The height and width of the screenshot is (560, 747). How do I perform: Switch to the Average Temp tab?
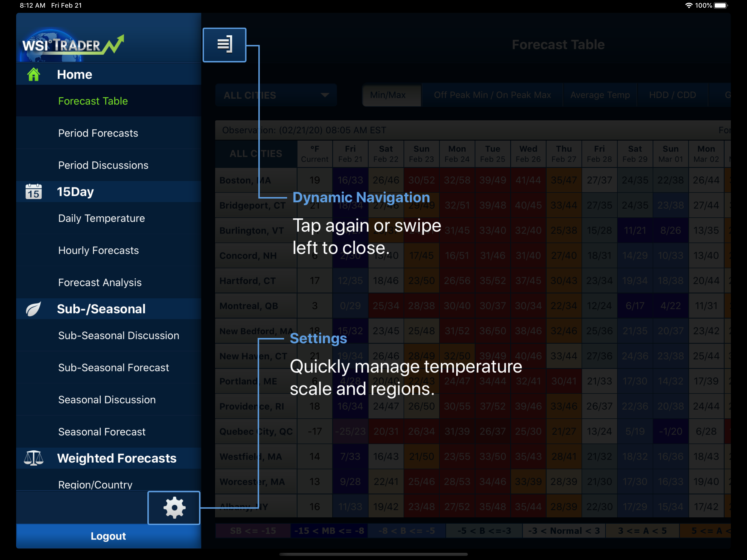point(600,95)
